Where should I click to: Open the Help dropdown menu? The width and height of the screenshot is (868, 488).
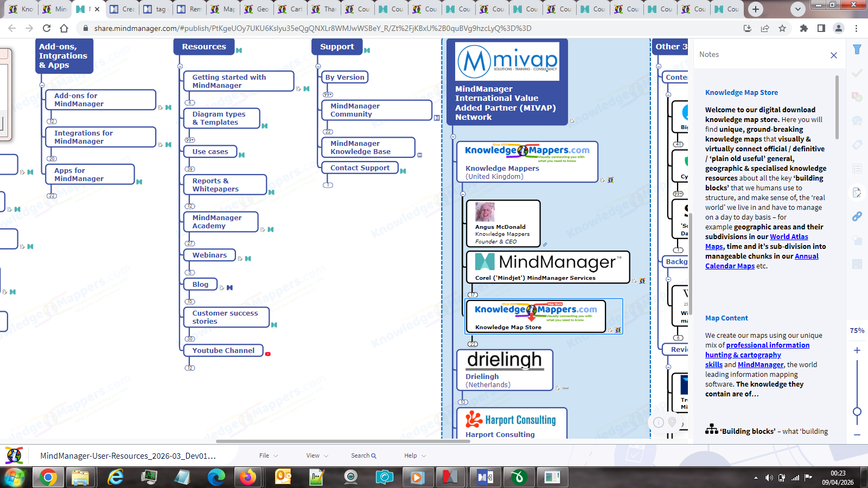point(414,455)
